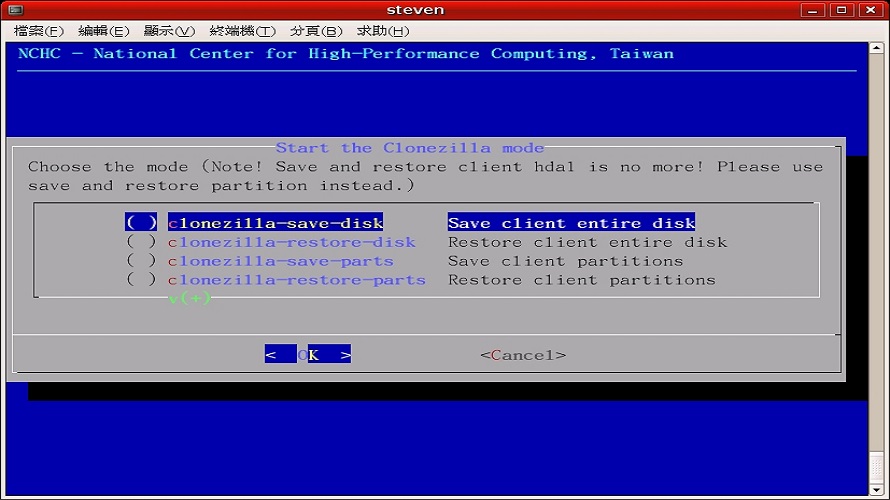Click the 'Start the Clonezilla mode' dialog title
The image size is (890, 500).
click(410, 148)
